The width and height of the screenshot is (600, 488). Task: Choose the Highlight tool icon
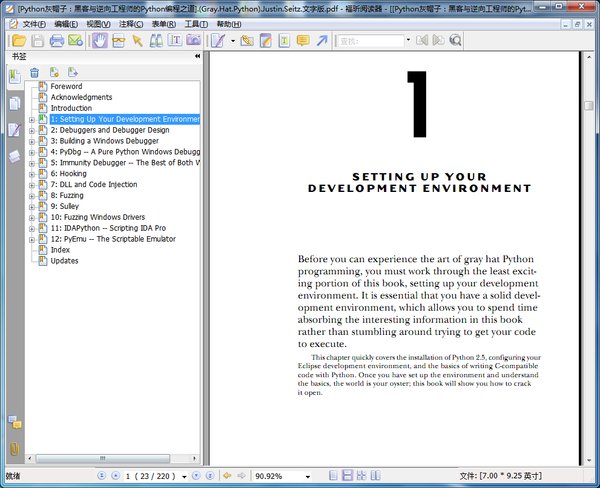(266, 40)
